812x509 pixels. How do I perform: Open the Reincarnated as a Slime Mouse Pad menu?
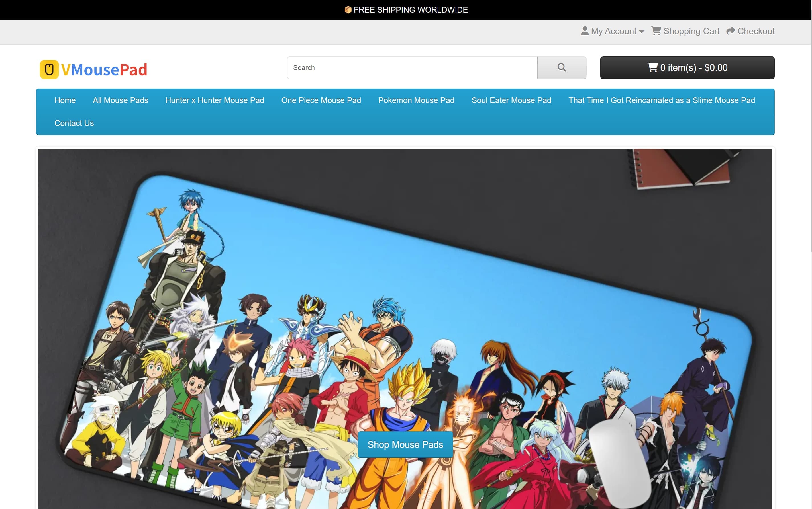point(661,100)
